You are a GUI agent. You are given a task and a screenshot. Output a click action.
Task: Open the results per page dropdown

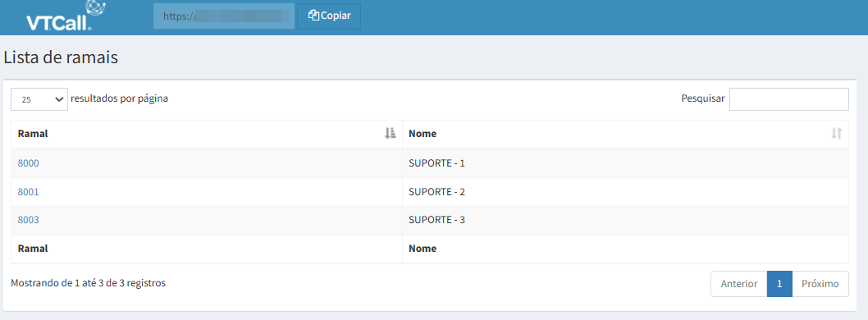tap(39, 99)
